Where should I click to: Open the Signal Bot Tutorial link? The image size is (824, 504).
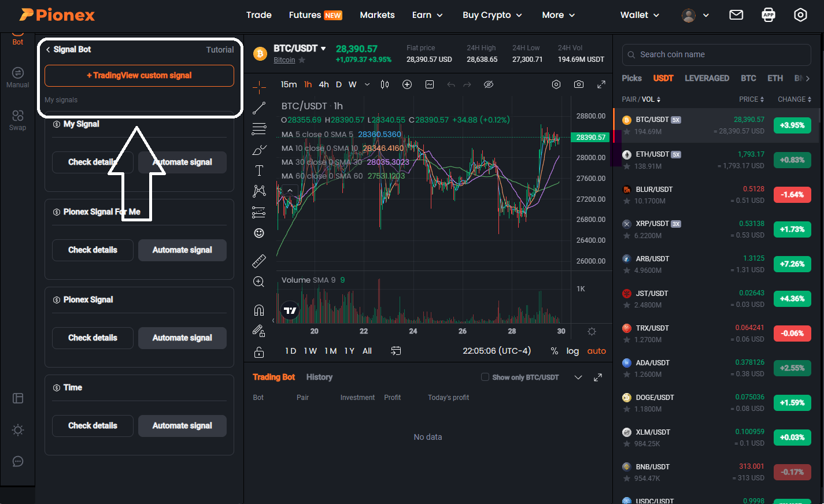pos(220,49)
